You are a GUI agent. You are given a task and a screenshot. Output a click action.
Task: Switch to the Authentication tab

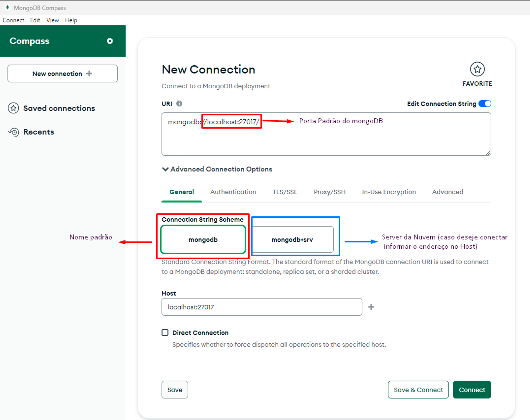point(233,192)
